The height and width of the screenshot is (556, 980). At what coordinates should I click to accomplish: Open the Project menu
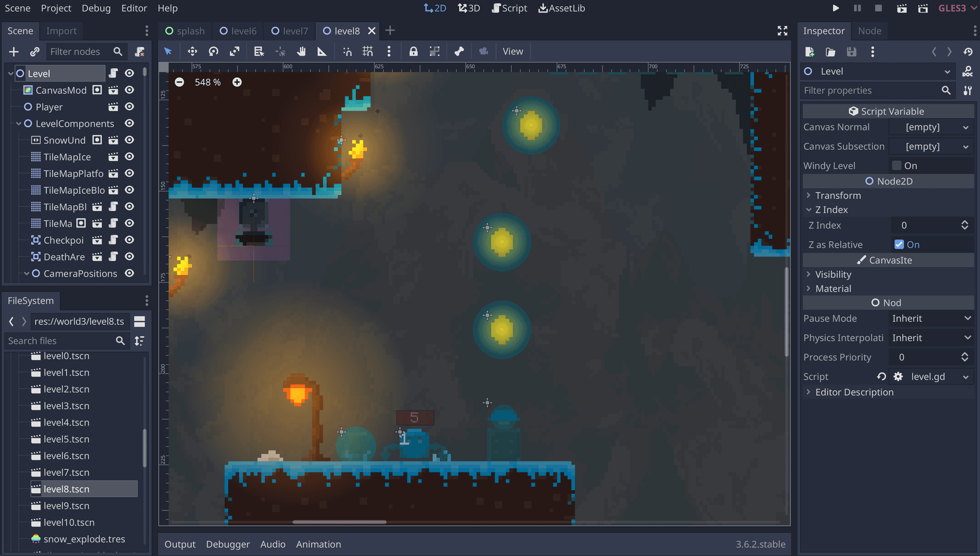56,8
